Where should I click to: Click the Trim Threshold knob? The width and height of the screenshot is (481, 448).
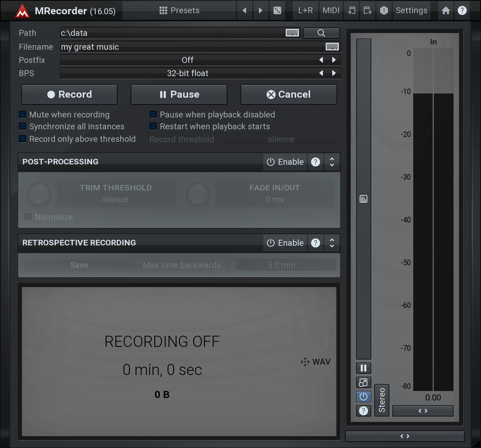tap(39, 194)
